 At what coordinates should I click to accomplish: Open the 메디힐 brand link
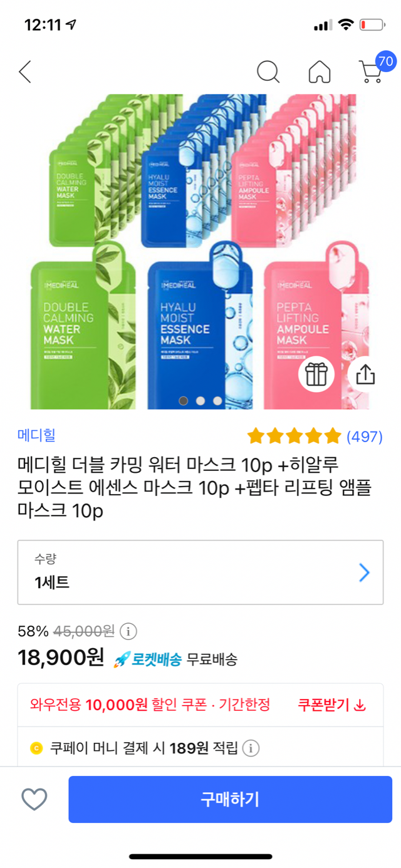(36, 435)
